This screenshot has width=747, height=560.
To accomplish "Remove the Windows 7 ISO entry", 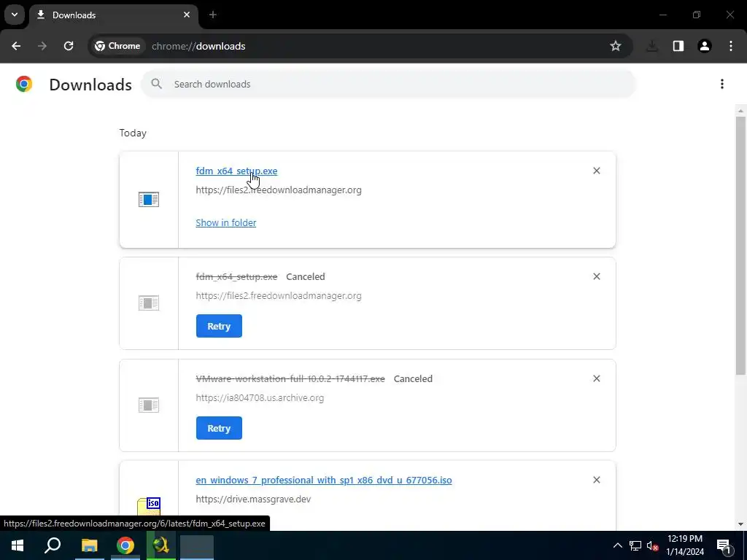I will coord(597,480).
